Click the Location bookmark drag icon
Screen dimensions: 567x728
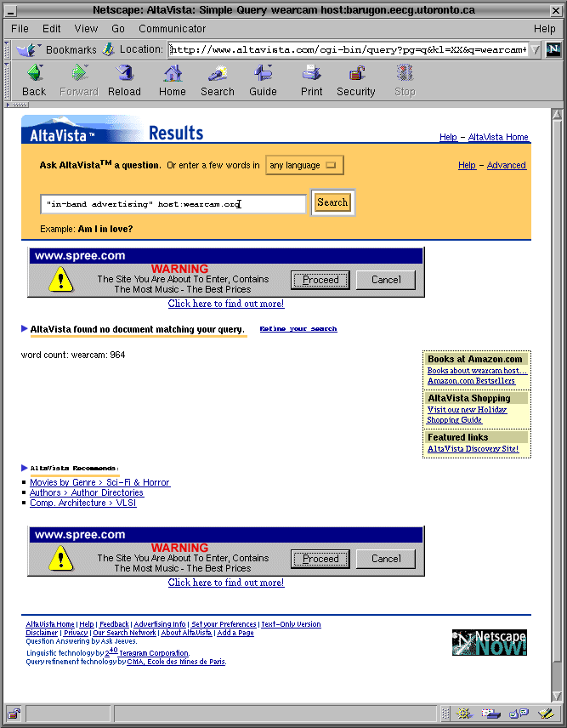[108, 48]
